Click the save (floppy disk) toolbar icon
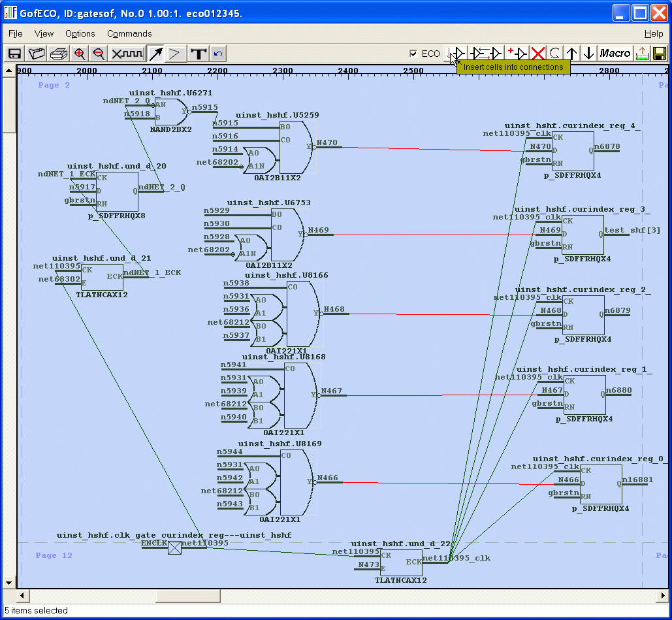672x620 pixels. coord(14,54)
